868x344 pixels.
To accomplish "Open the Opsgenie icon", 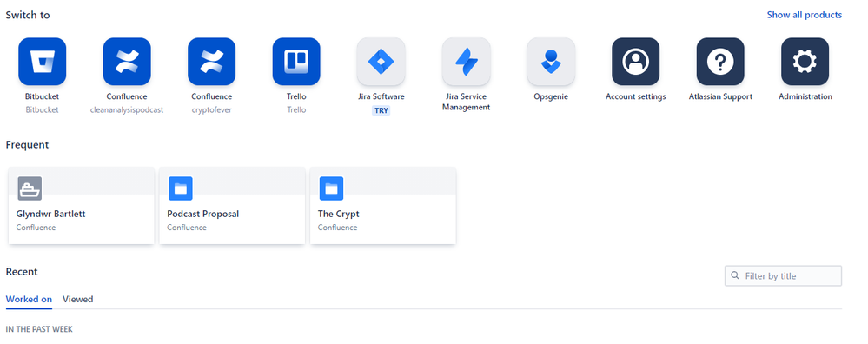I will [551, 62].
